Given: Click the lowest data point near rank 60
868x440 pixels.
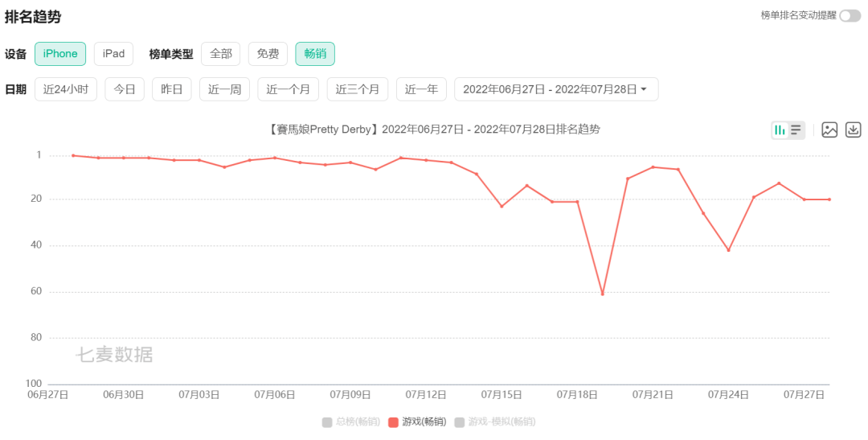Looking at the screenshot, I should [x=602, y=294].
